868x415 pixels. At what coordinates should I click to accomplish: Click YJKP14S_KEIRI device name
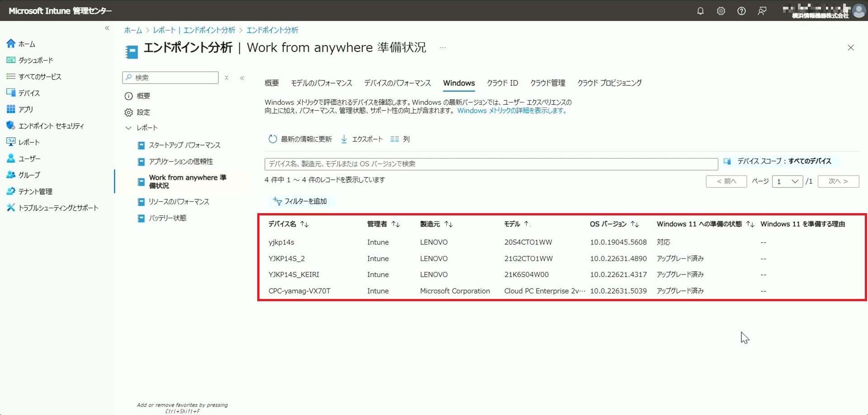[294, 275]
